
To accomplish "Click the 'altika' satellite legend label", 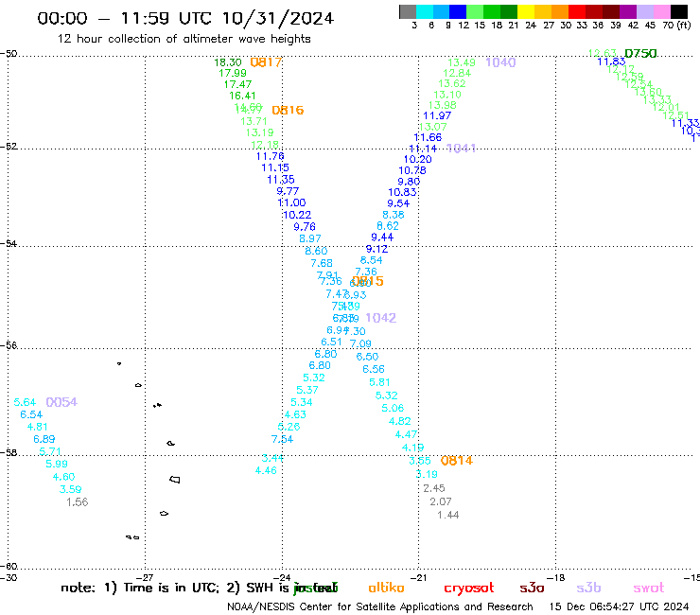I will 387,588.
